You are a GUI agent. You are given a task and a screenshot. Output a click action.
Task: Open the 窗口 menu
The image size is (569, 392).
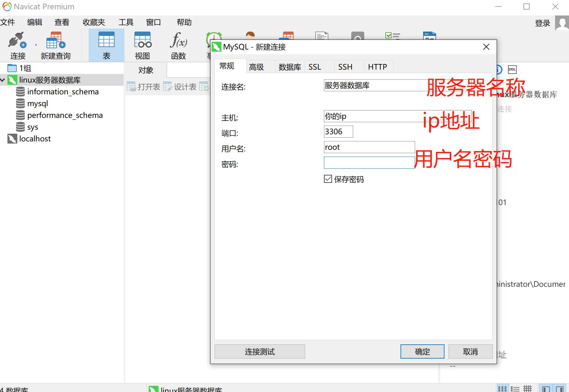[x=153, y=22]
